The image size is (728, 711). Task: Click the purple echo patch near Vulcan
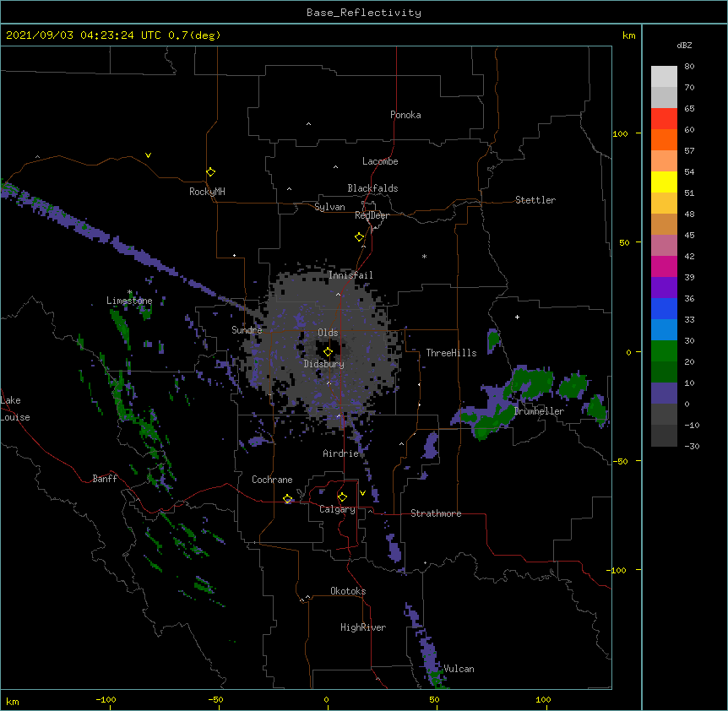pyautogui.click(x=428, y=649)
